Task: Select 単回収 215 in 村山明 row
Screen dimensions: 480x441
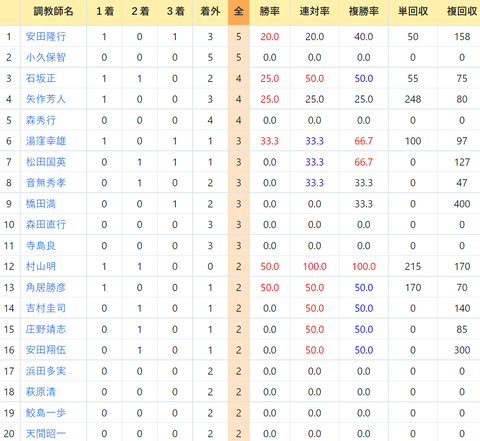Action: tap(413, 266)
